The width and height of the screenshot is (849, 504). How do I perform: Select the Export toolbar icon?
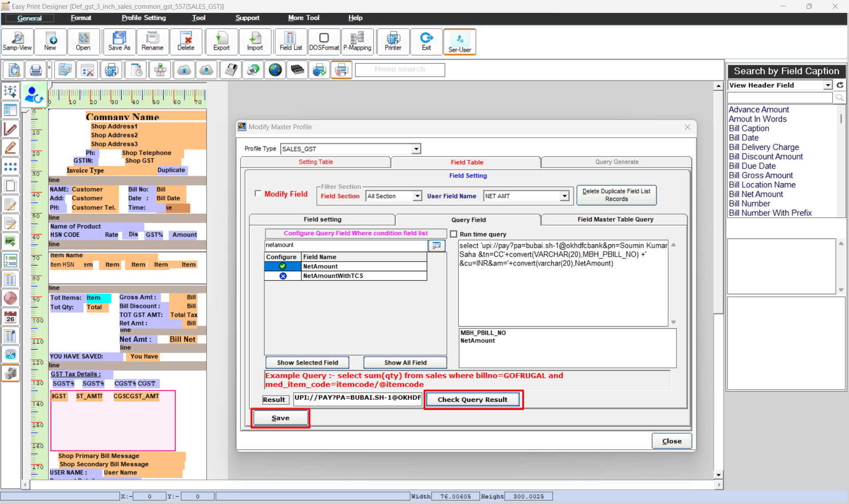click(221, 42)
